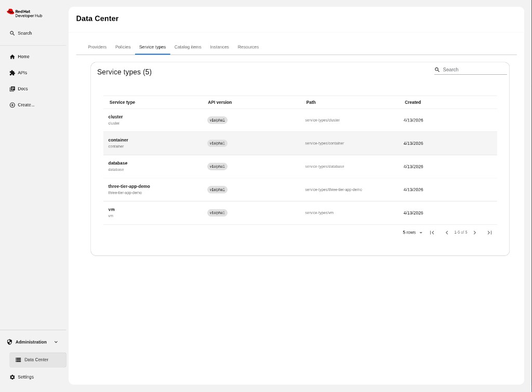Switch to the Policies tab
The height and width of the screenshot is (392, 532).
[123, 47]
